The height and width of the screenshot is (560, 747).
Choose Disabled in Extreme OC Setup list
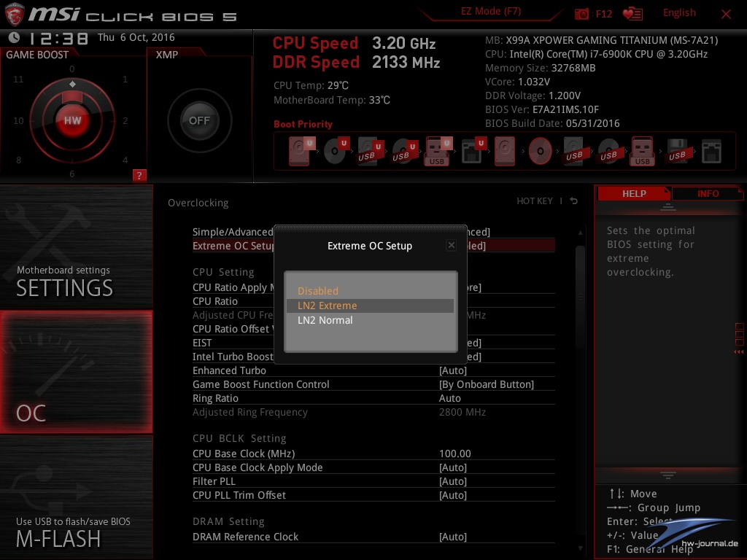point(370,291)
